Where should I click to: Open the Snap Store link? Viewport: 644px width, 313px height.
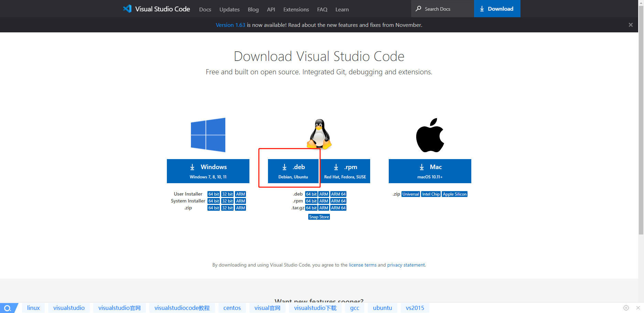click(319, 217)
